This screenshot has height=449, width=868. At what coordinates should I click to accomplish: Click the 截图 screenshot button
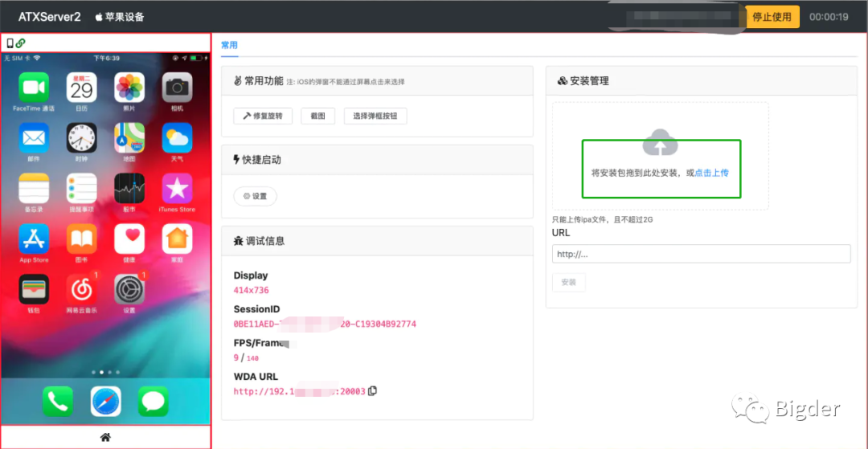pyautogui.click(x=317, y=116)
